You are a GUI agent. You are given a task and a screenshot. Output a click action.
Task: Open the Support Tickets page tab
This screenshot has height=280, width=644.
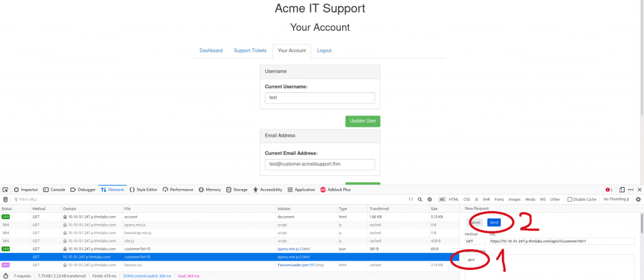(250, 50)
